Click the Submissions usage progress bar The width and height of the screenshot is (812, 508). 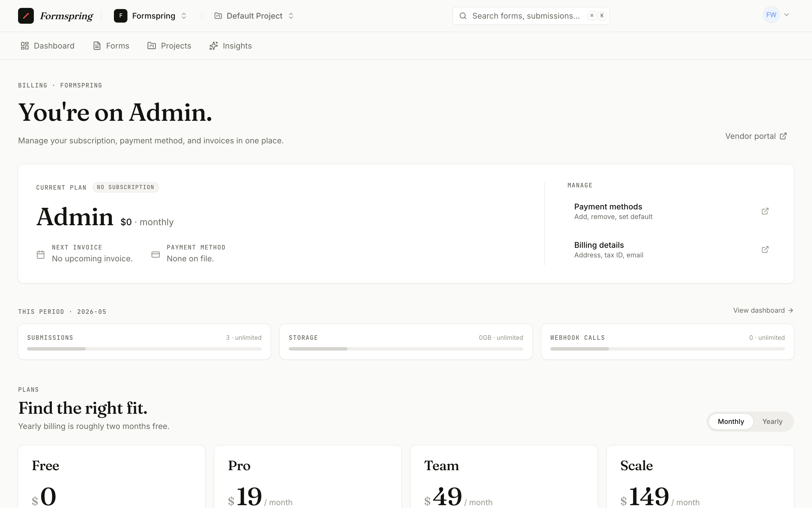(x=144, y=349)
